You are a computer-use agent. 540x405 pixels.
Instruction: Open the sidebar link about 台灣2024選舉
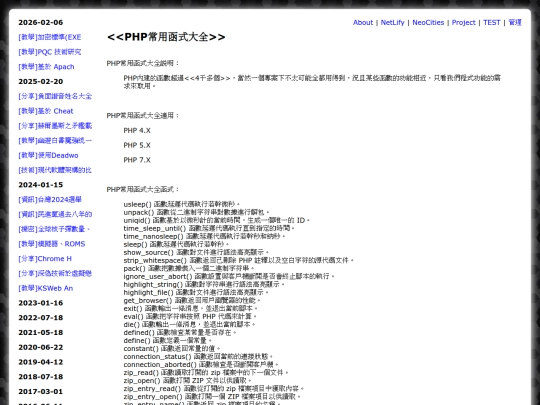point(50,200)
